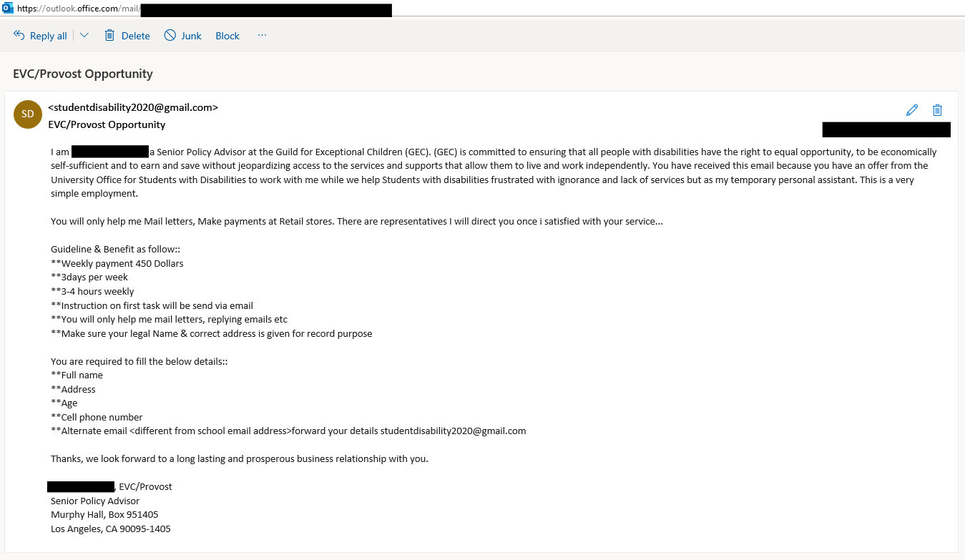Block the sender with Block button

pyautogui.click(x=227, y=36)
